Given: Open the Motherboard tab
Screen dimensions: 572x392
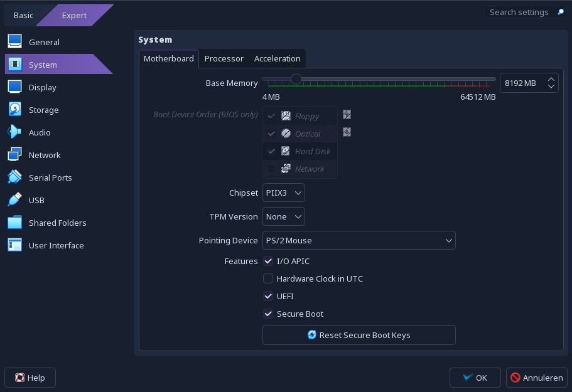Looking at the screenshot, I should (x=168, y=59).
